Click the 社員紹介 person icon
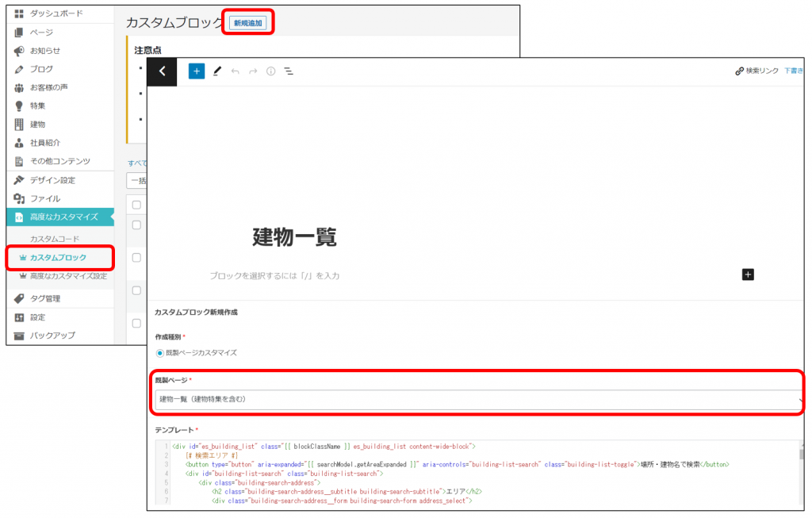812x518 pixels. click(19, 143)
